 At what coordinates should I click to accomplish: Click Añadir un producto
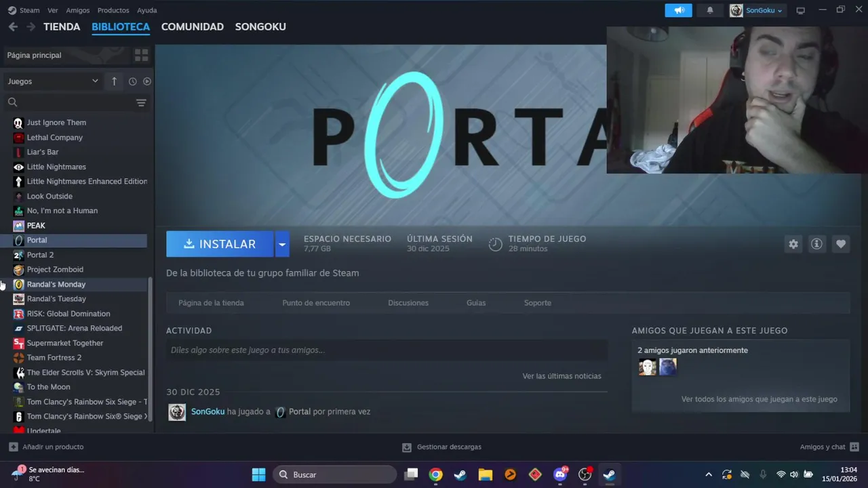click(x=46, y=447)
